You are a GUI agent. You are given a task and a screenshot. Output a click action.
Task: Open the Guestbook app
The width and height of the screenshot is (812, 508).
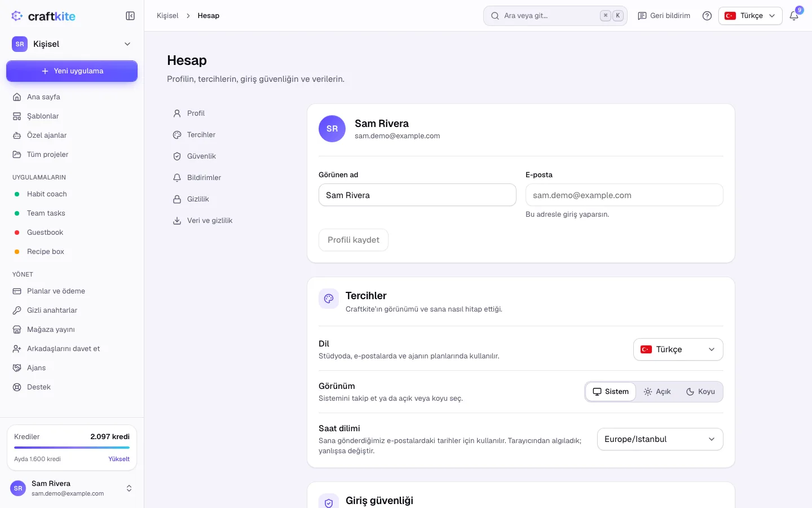(x=72, y=233)
